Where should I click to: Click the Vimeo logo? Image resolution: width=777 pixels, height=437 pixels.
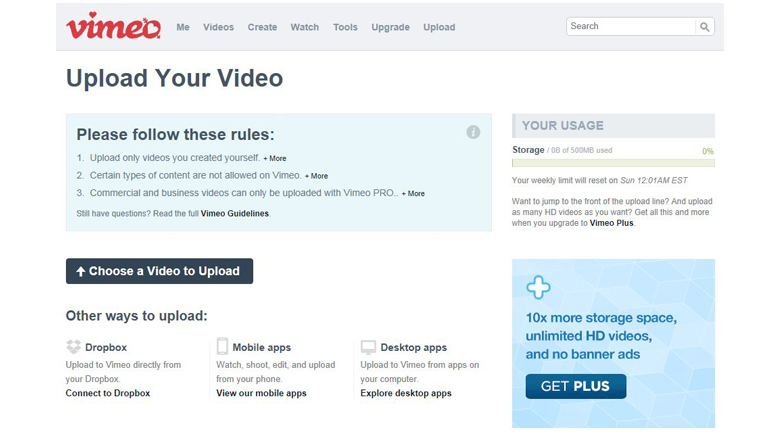pyautogui.click(x=113, y=26)
